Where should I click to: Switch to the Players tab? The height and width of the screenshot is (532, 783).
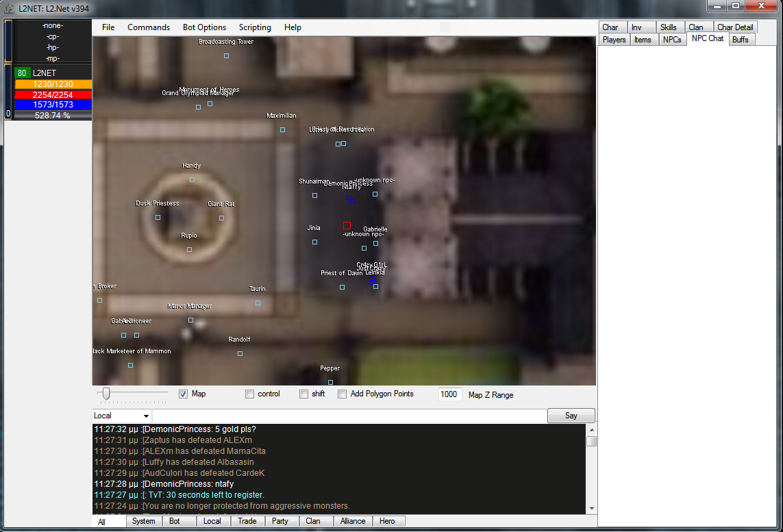(x=614, y=40)
